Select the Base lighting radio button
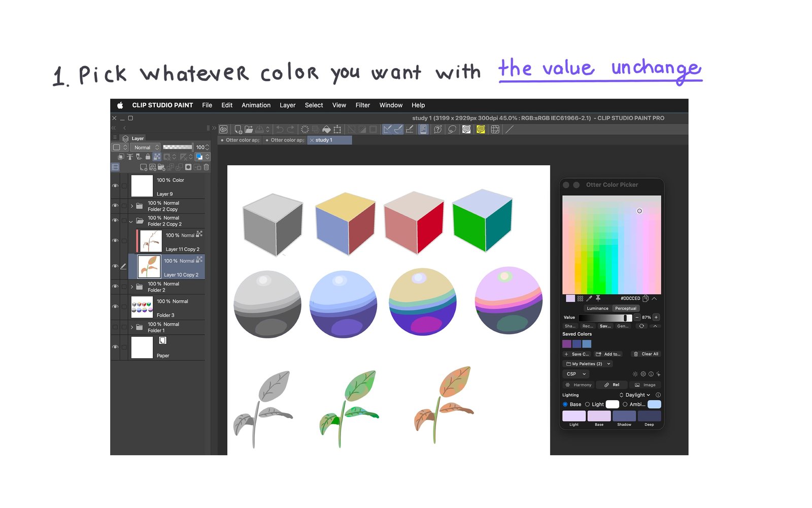The image size is (812, 508). (x=565, y=404)
